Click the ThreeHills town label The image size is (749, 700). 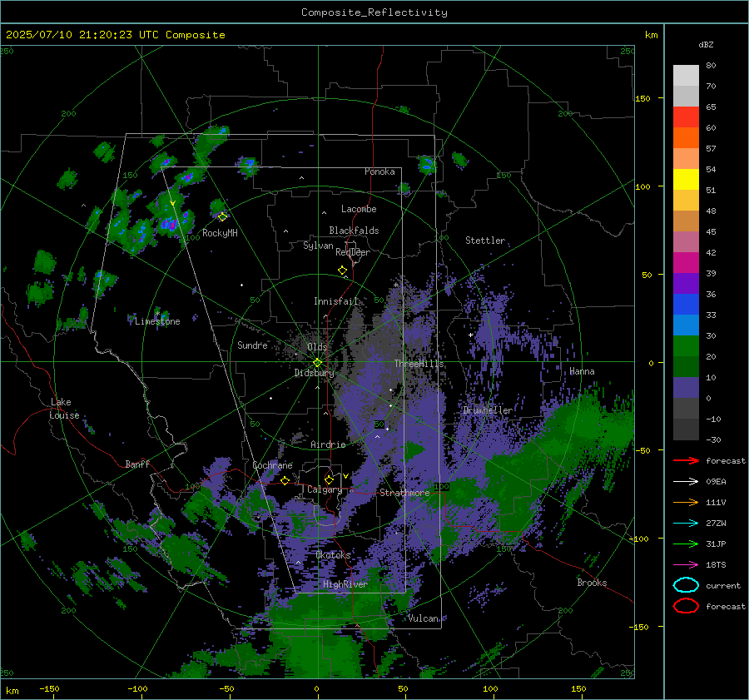click(419, 364)
